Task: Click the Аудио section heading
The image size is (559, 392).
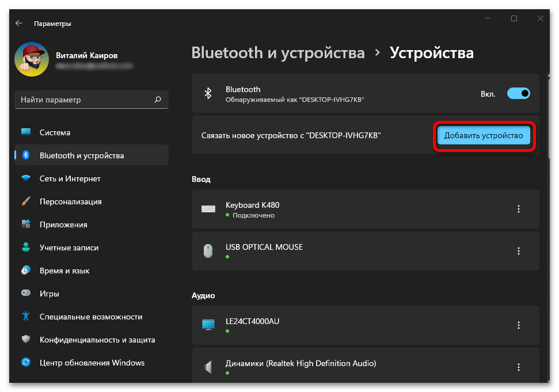Action: coord(203,295)
